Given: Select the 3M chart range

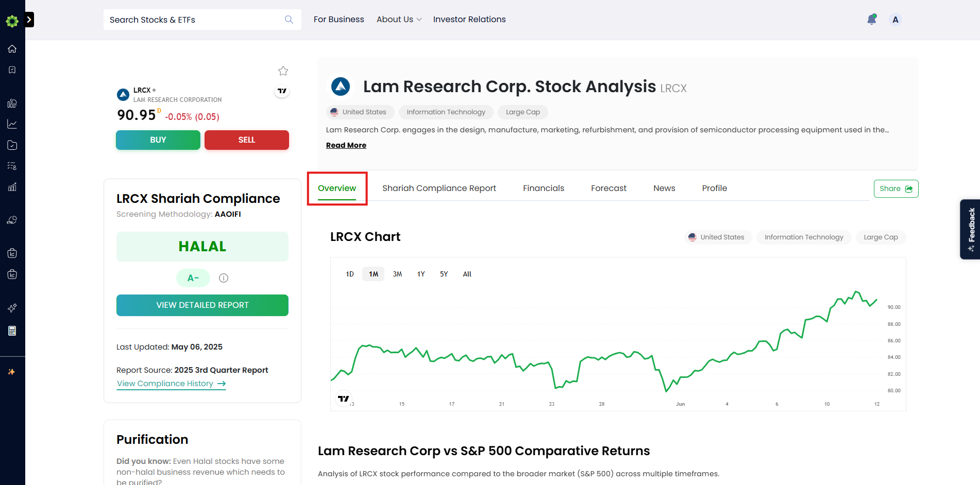Looking at the screenshot, I should [397, 274].
